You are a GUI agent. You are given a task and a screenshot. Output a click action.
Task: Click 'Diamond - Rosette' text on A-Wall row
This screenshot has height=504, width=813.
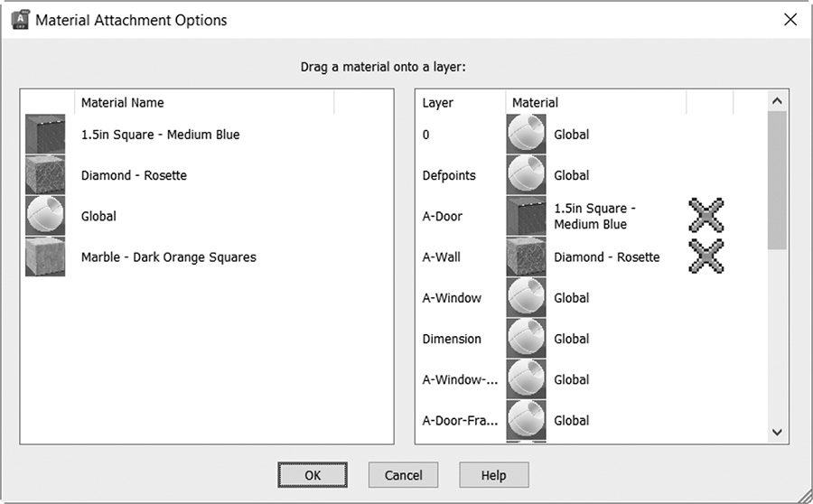tap(607, 257)
